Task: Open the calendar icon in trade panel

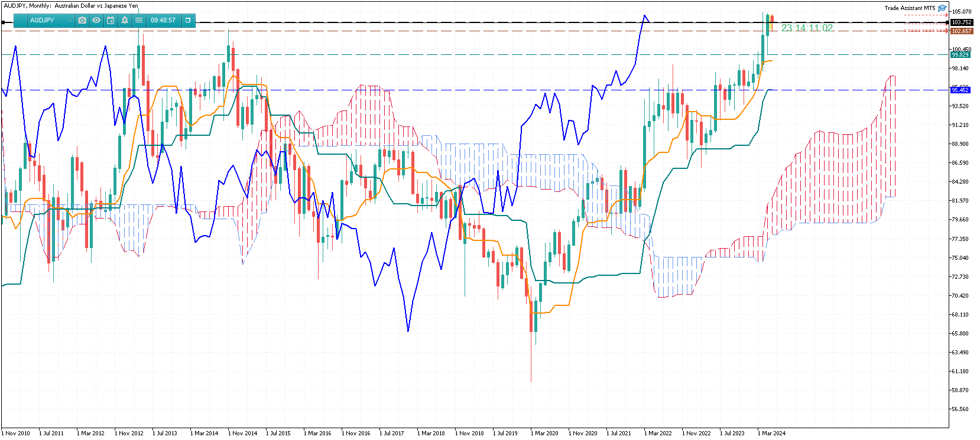Action: point(111,20)
